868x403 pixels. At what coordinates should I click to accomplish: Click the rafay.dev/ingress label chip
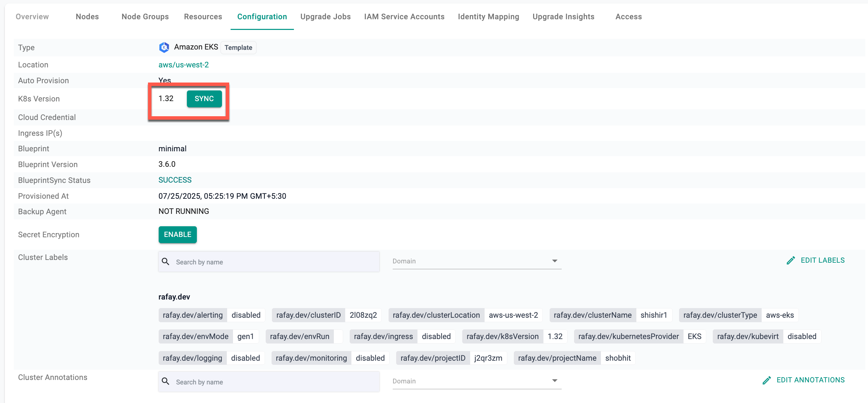[403, 336]
